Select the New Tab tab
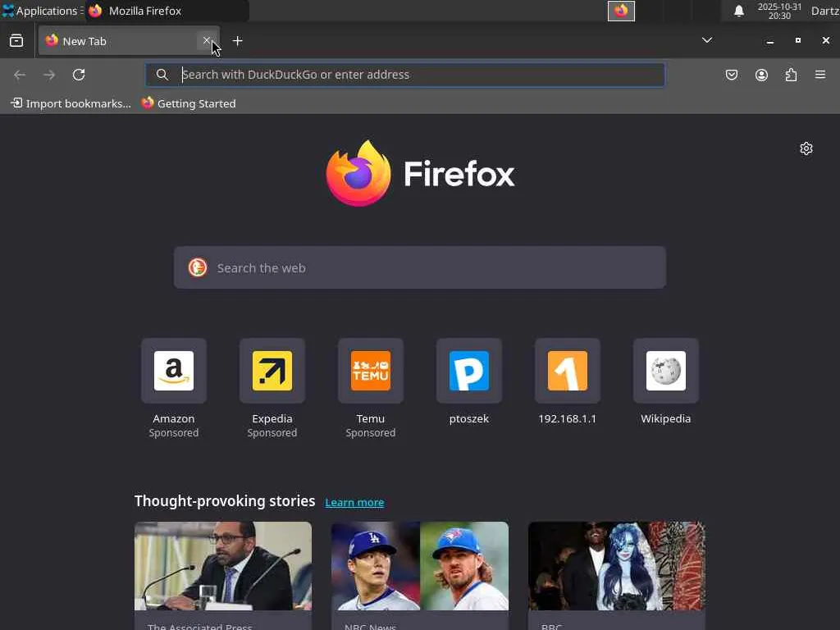The height and width of the screenshot is (630, 840). 129,41
